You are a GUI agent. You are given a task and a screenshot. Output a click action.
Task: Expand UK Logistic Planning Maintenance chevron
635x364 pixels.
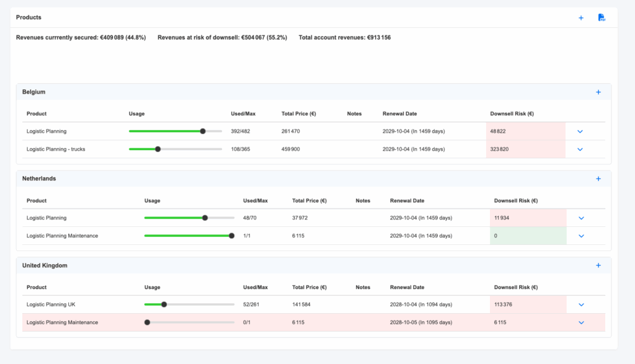(x=581, y=322)
